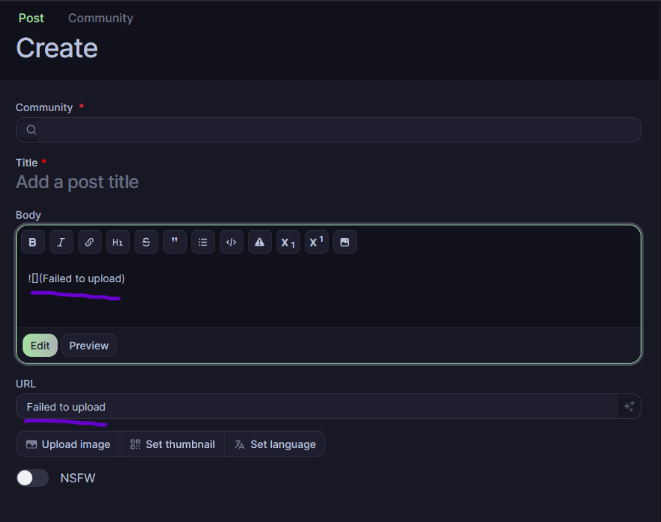Add a heading with the H1 button
Screen dimensions: 661x522
point(118,242)
